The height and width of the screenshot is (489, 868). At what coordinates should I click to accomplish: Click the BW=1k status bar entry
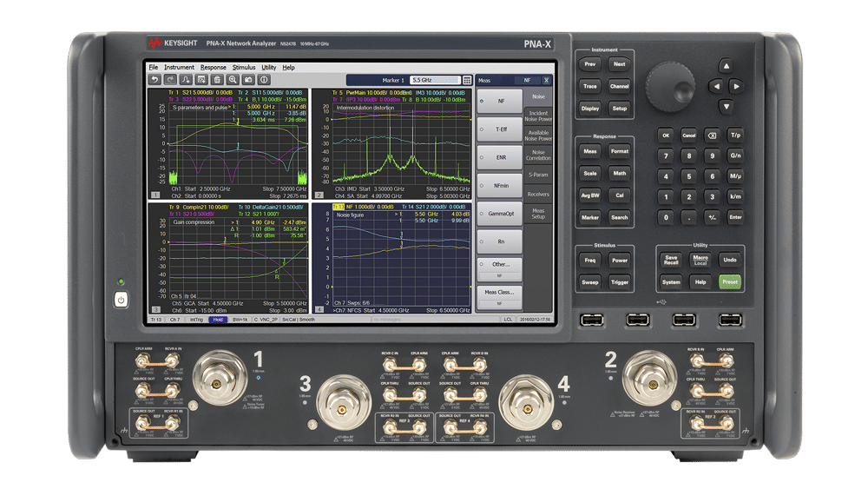point(240,320)
